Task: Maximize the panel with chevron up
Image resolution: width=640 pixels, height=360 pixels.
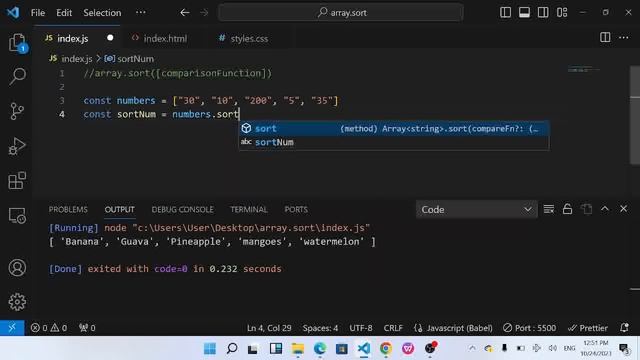Action: coord(605,209)
